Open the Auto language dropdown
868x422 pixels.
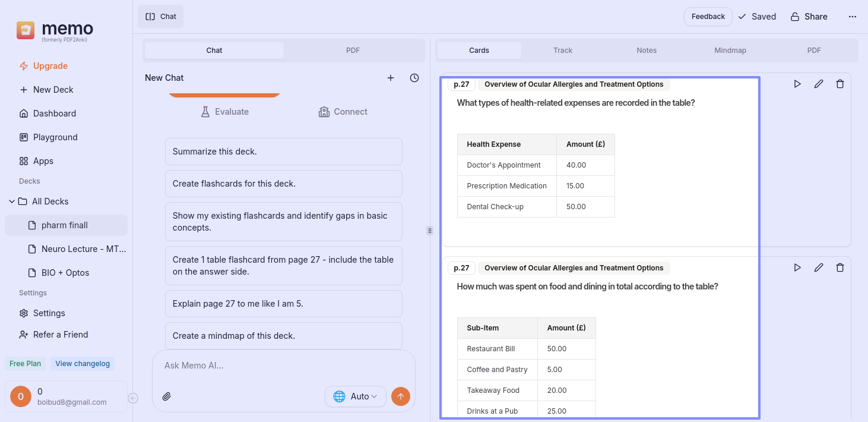tap(356, 396)
